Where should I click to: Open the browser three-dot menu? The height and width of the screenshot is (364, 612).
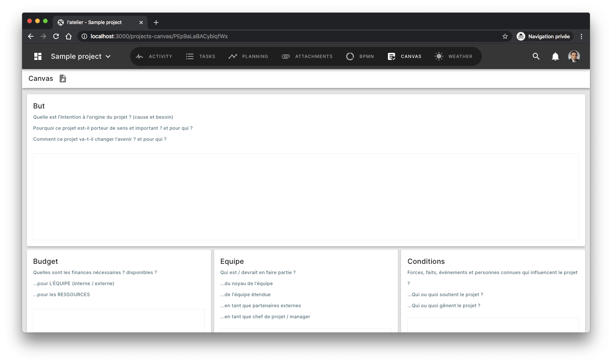[581, 36]
